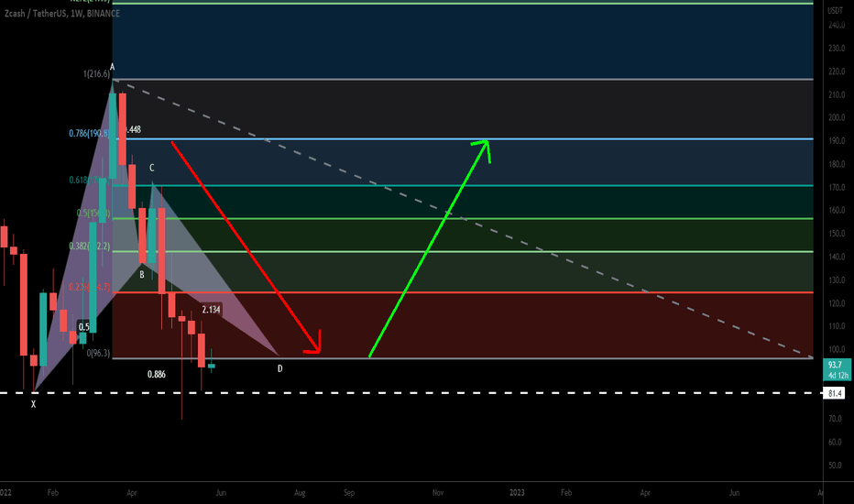Click the Fibonacci 0.618 level label

pos(89,180)
